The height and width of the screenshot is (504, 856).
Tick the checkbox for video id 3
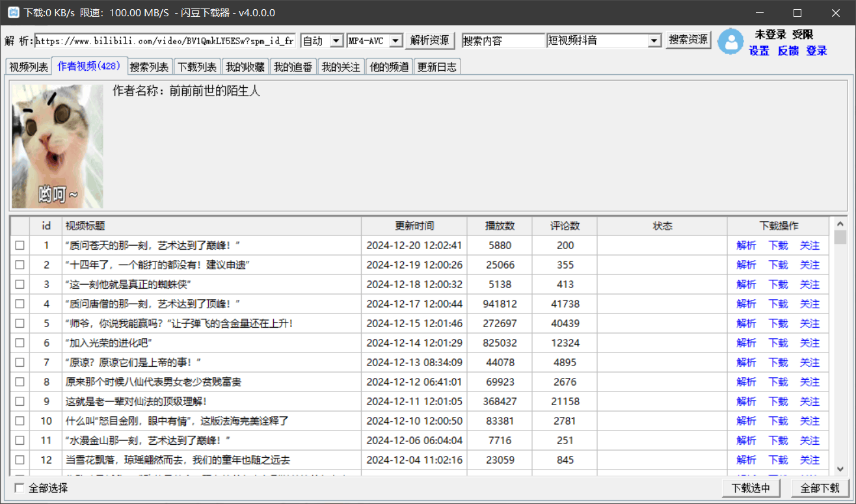tap(20, 285)
